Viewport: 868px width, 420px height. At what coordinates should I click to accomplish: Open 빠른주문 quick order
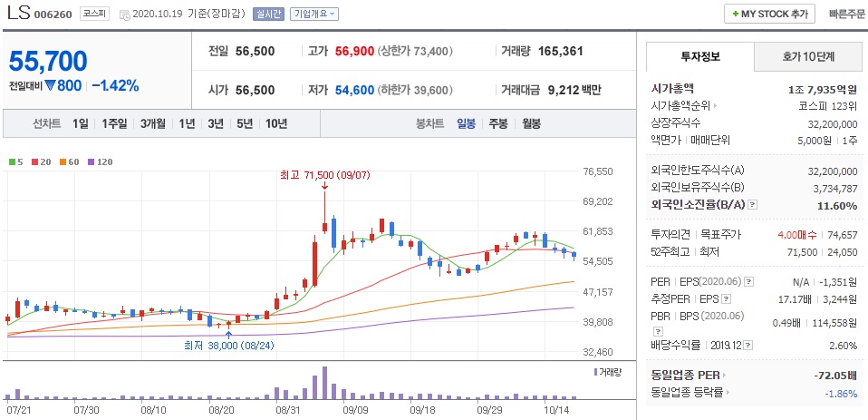(x=846, y=15)
